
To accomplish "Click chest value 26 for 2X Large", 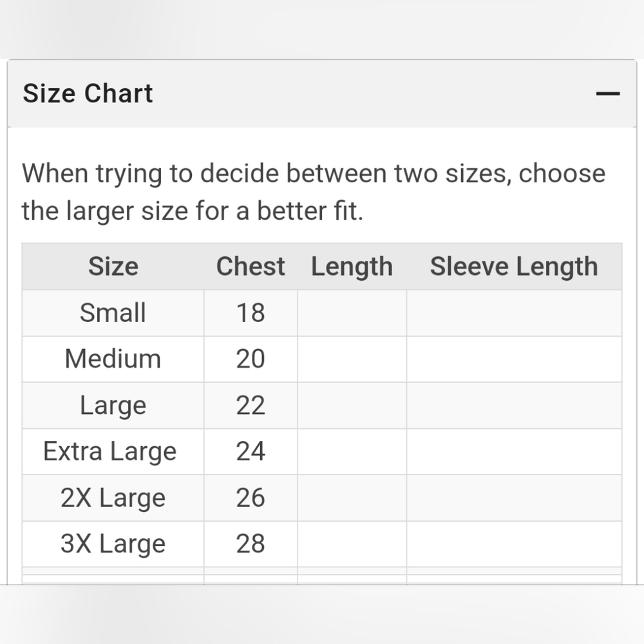I will 251,498.
